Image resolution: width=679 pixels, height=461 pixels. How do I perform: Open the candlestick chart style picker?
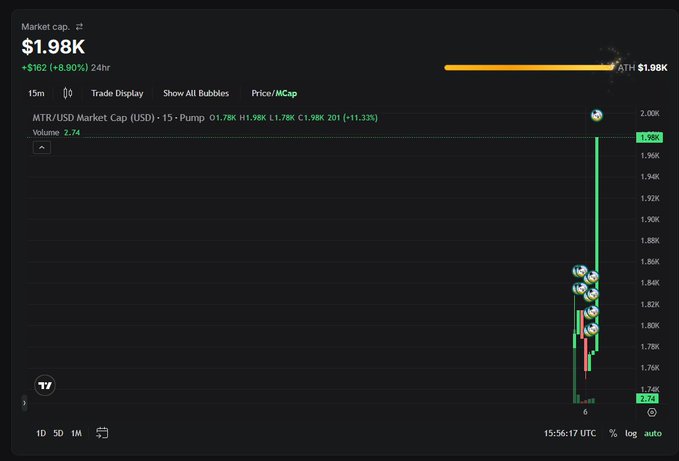coord(68,93)
